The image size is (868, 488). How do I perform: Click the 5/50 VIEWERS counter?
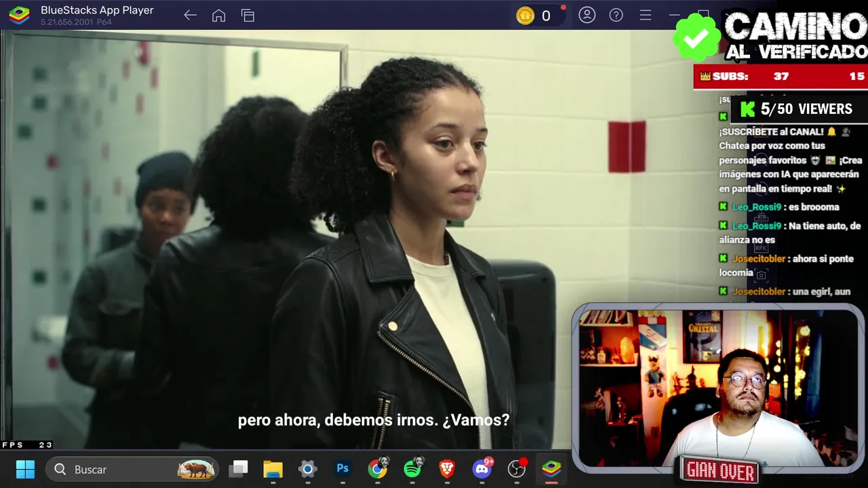(798, 109)
